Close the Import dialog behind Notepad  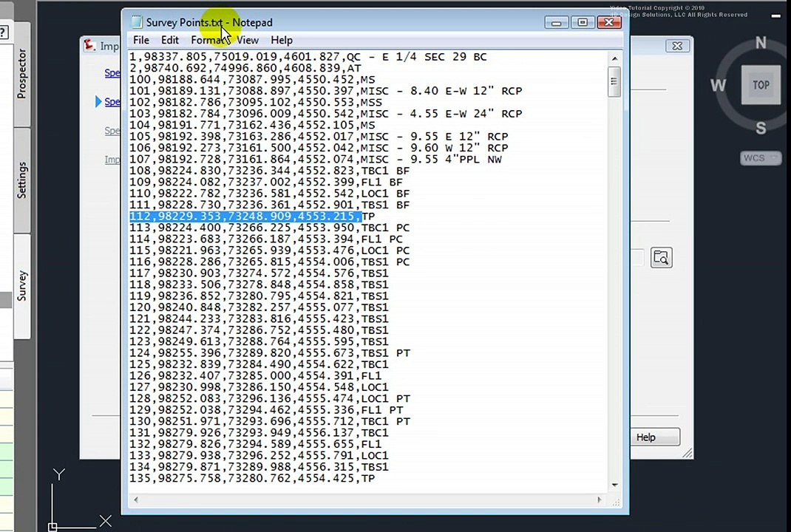677,46
